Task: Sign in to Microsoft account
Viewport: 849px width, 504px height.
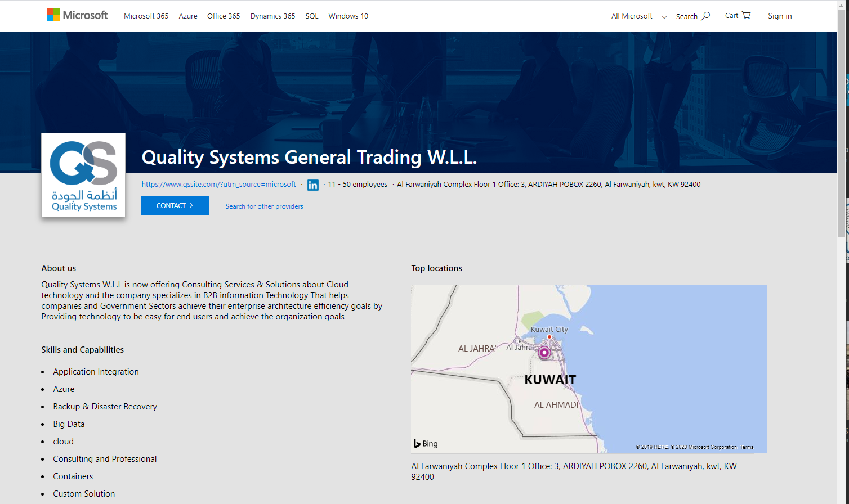Action: click(780, 16)
